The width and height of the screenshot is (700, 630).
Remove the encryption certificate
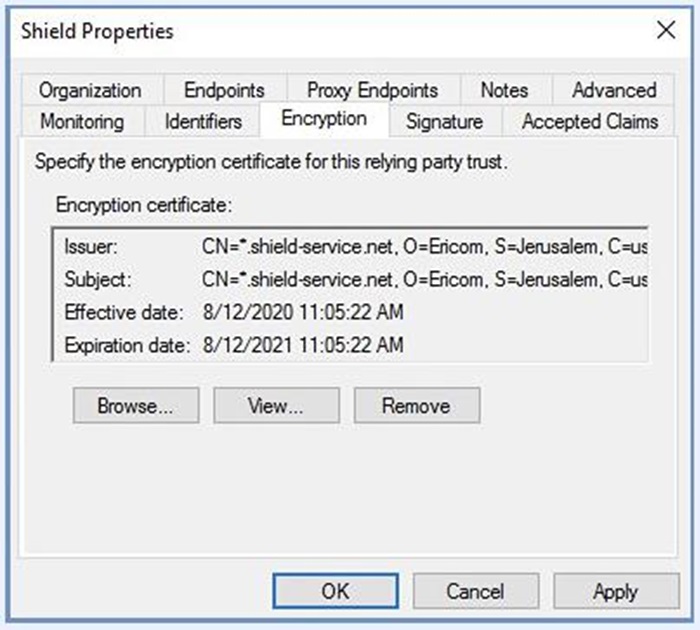pos(416,406)
